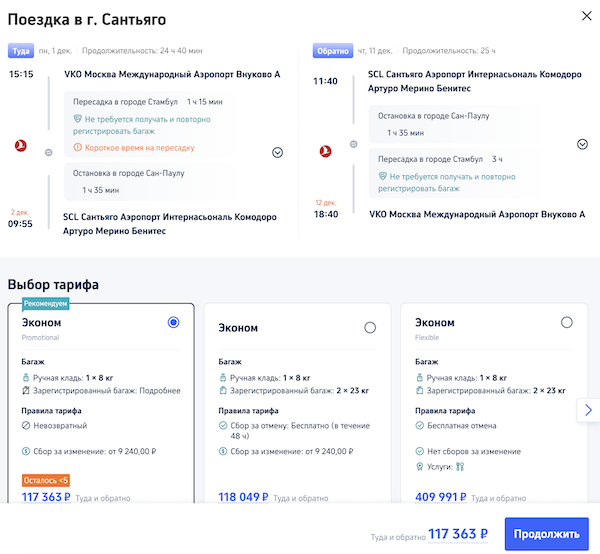This screenshot has width=600, height=554.
Task: Show next fare options with right arrow
Action: coord(588,410)
